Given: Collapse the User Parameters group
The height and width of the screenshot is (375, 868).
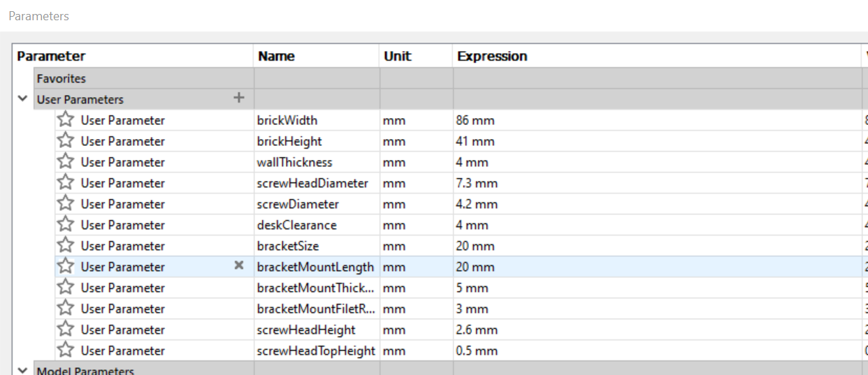Looking at the screenshot, I should pos(23,99).
